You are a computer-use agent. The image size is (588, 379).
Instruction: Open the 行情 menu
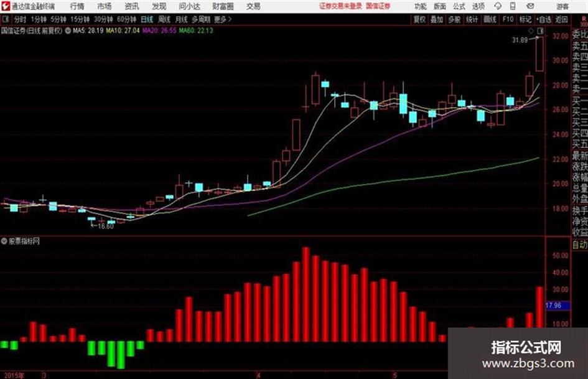[x=77, y=6]
